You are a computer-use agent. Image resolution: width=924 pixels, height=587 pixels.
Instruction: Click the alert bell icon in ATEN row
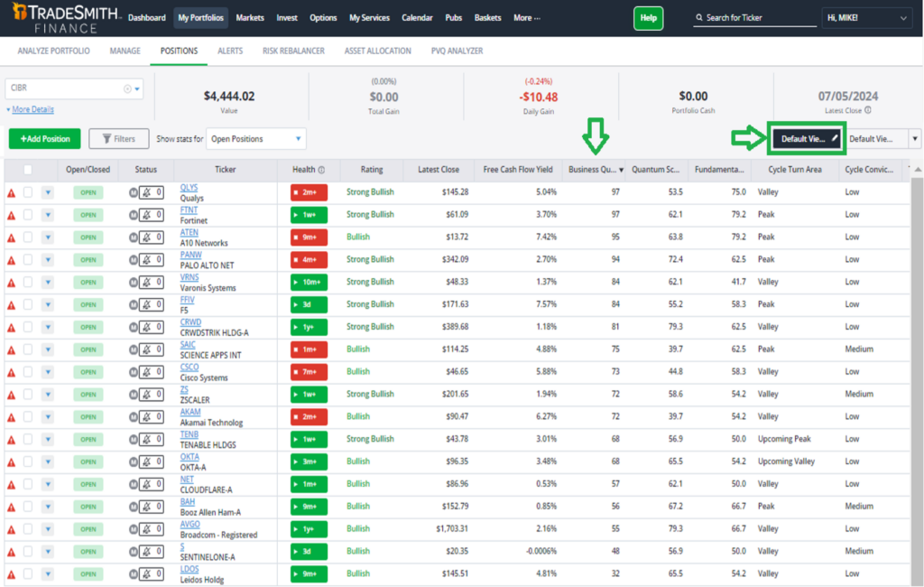pos(147,238)
